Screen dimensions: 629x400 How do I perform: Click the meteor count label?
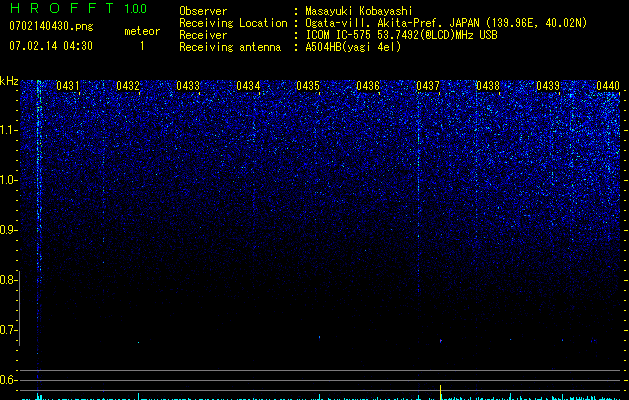(x=142, y=31)
